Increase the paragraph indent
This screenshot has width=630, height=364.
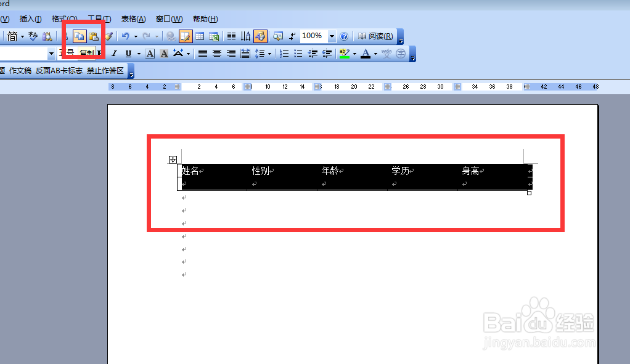point(327,54)
